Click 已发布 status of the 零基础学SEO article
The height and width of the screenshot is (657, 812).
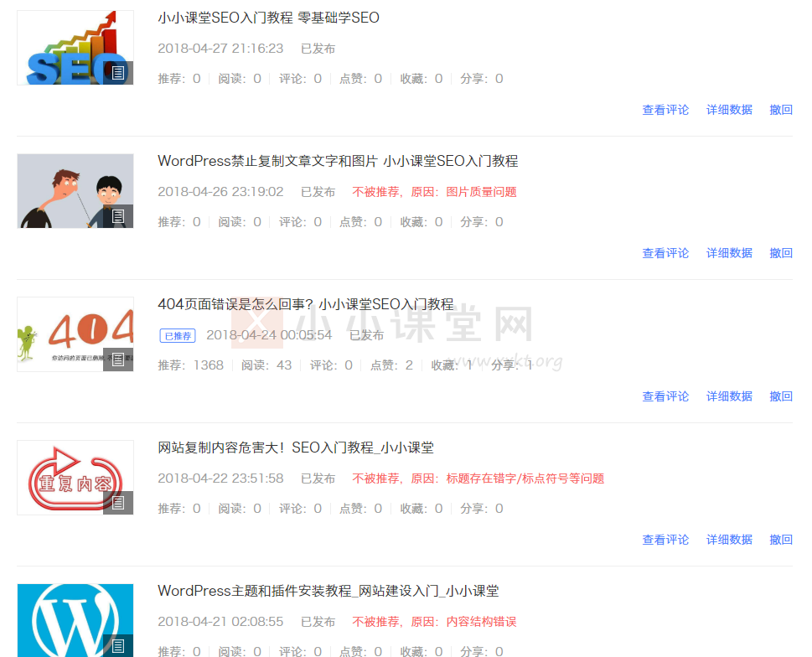pyautogui.click(x=318, y=49)
